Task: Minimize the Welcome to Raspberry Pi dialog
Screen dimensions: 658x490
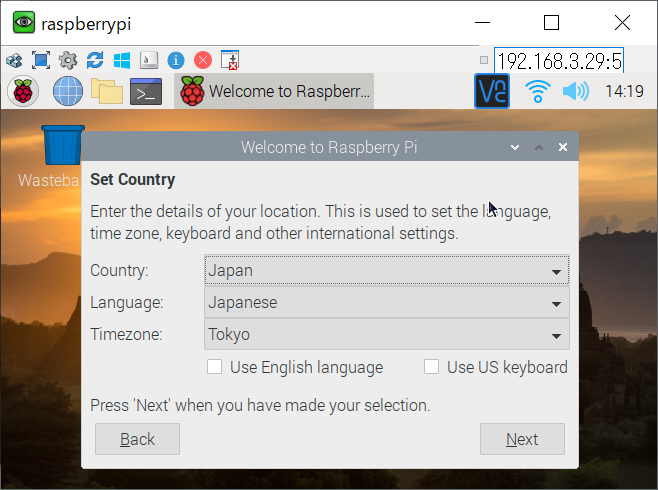Action: (x=515, y=147)
